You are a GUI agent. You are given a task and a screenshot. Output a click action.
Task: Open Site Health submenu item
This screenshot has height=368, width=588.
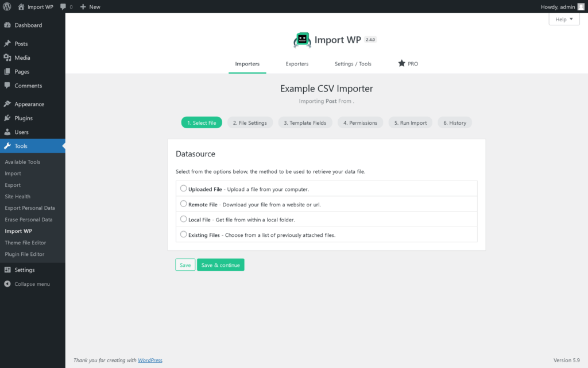[18, 197]
